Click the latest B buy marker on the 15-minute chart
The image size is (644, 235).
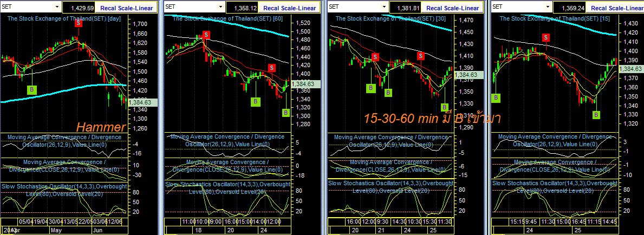[x=596, y=115]
